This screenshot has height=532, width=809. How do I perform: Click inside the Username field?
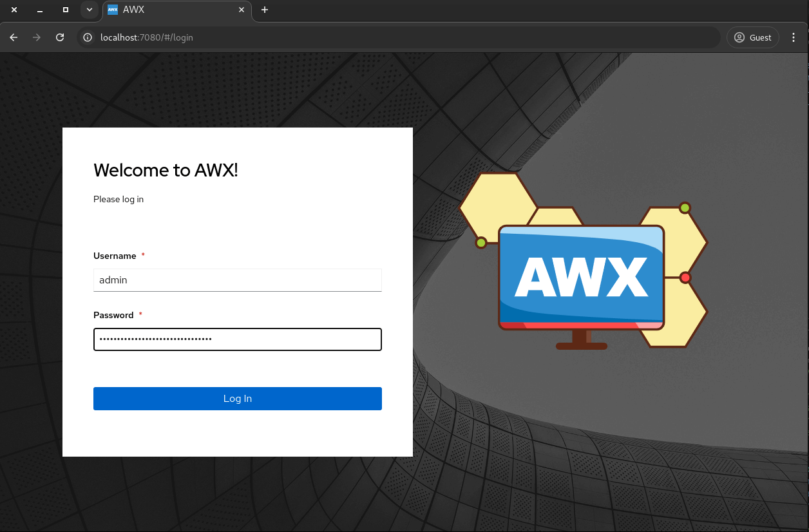coord(237,280)
